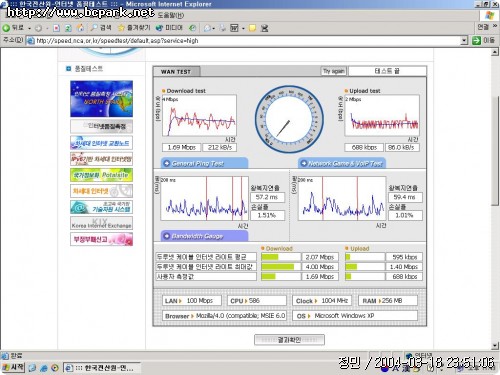Open the show desktop quick launch icon
Image resolution: width=500 pixels, height=375 pixels.
pos(32,368)
